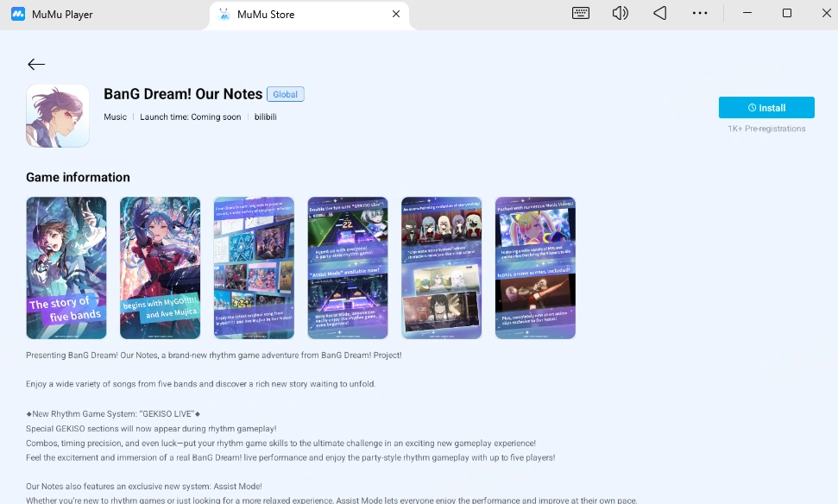Click '1K+ Pre-registrations' text
The width and height of the screenshot is (838, 504).
766,129
